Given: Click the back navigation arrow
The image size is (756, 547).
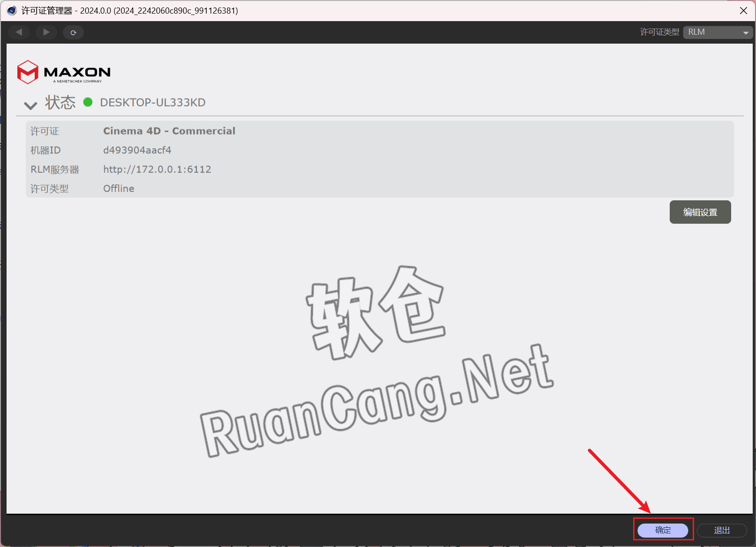Looking at the screenshot, I should 19,32.
